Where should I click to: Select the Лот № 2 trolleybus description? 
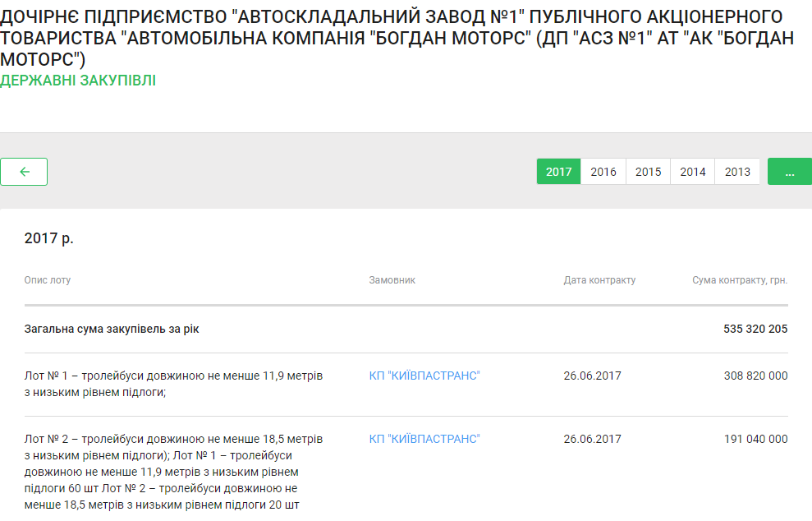(x=173, y=470)
